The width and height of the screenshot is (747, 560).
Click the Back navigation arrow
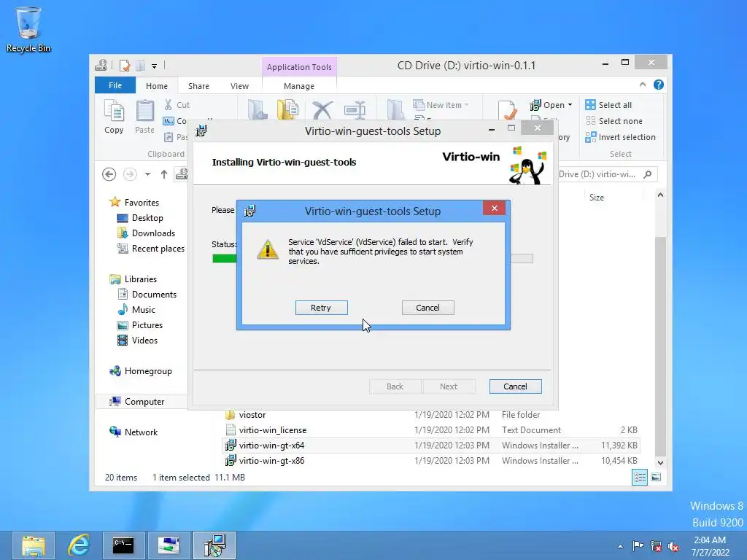pyautogui.click(x=109, y=174)
